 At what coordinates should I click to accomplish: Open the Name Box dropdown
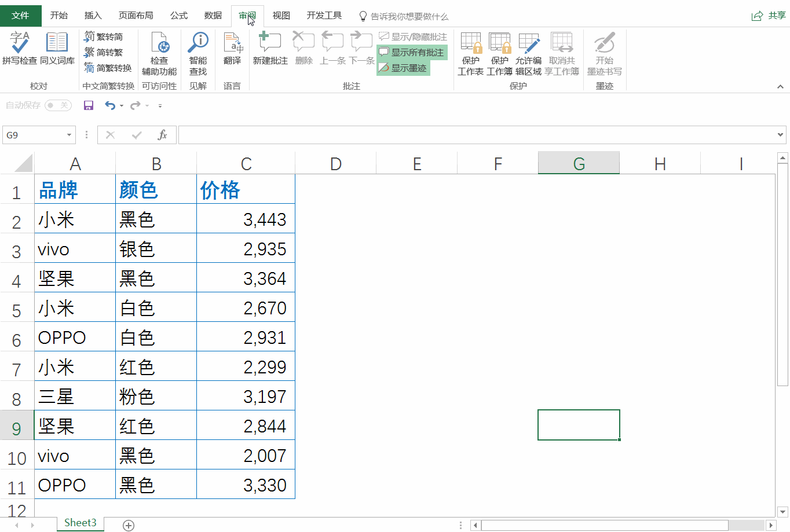point(69,135)
